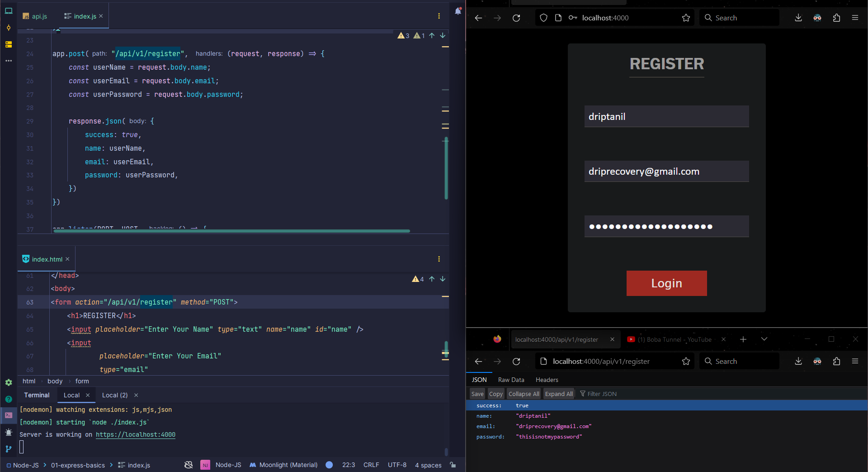
Task: Open the CRLF line separator selector
Action: tap(371, 465)
